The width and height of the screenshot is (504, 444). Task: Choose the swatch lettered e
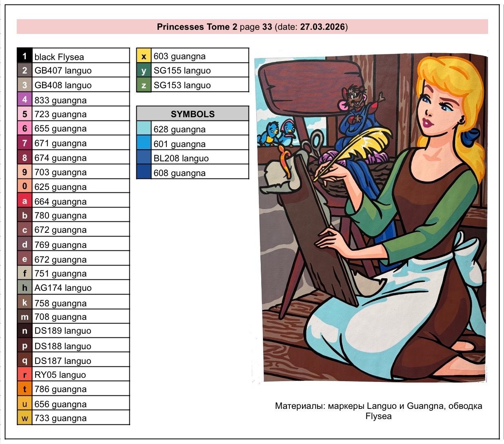click(24, 259)
